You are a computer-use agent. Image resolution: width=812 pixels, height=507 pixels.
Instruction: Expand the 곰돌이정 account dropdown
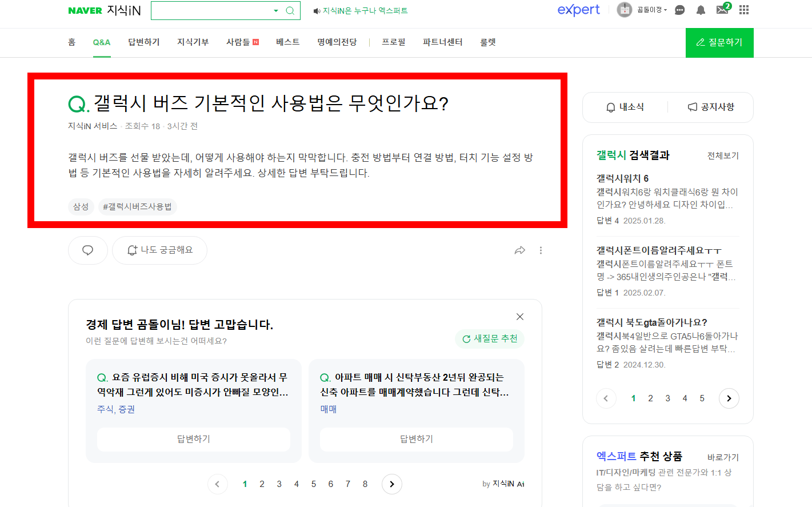(x=652, y=10)
